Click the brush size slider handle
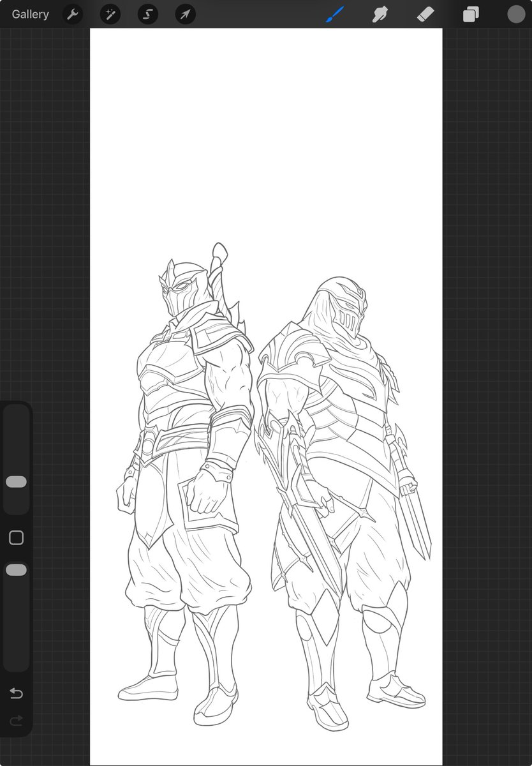 17,482
